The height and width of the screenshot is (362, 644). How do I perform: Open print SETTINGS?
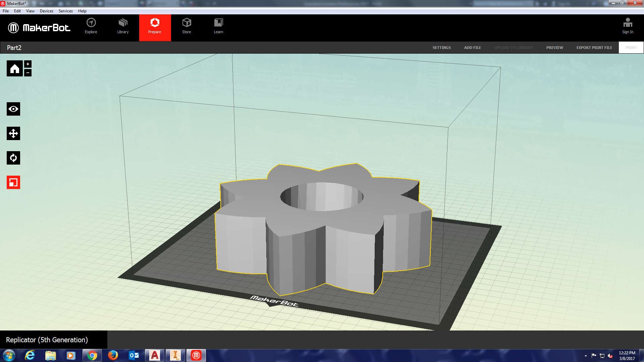click(441, 48)
